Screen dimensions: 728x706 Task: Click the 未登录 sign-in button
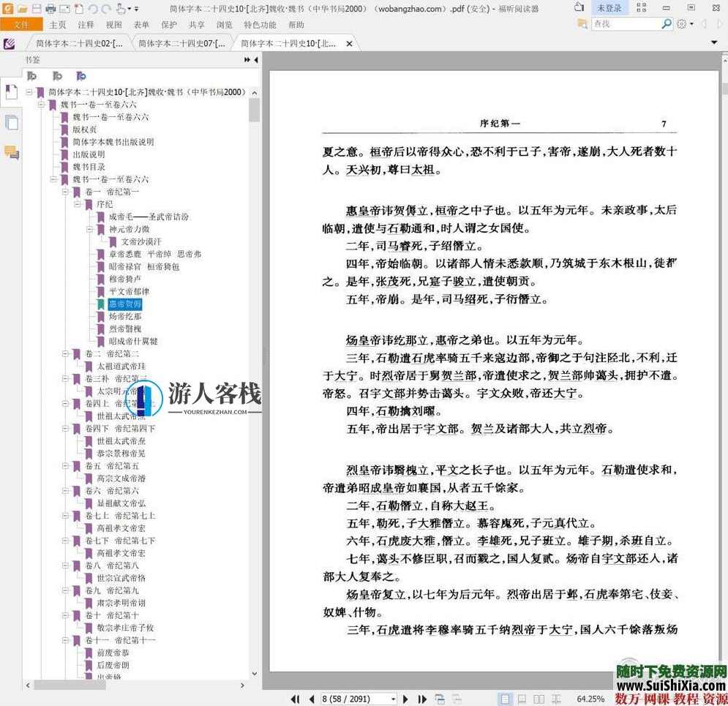pos(607,7)
